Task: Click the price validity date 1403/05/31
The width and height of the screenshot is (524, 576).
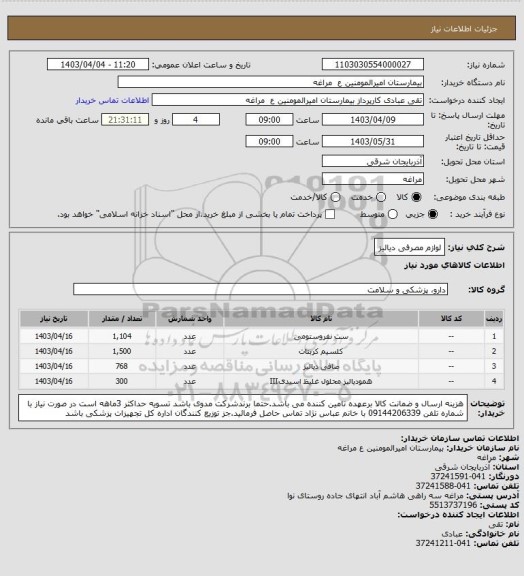Action: coord(373,141)
